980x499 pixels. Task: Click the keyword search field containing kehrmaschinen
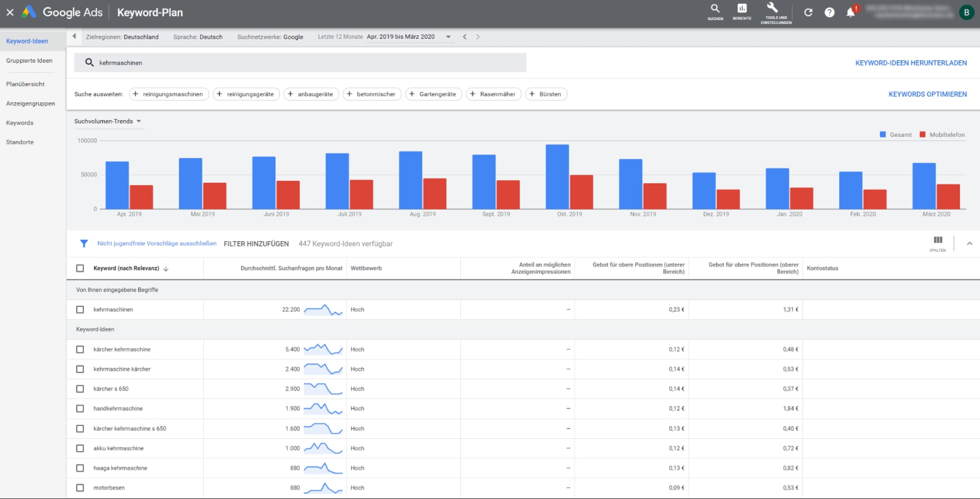[300, 63]
